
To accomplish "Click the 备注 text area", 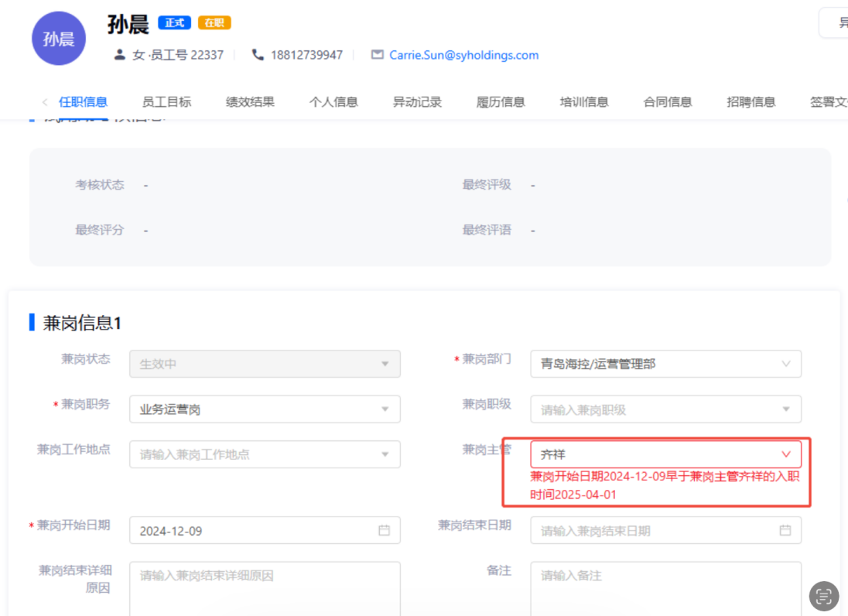I will pyautogui.click(x=665, y=589).
